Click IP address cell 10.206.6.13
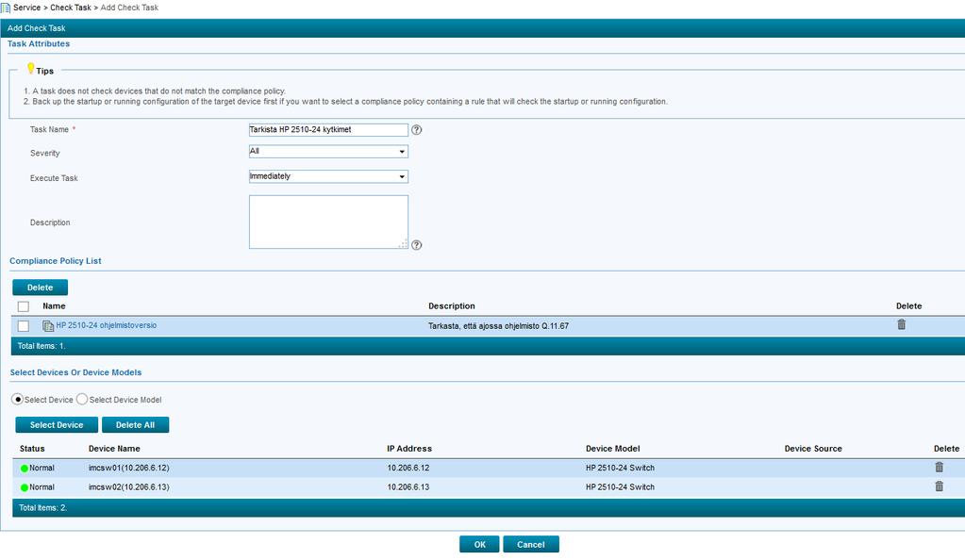Image resolution: width=965 pixels, height=560 pixels. (408, 486)
